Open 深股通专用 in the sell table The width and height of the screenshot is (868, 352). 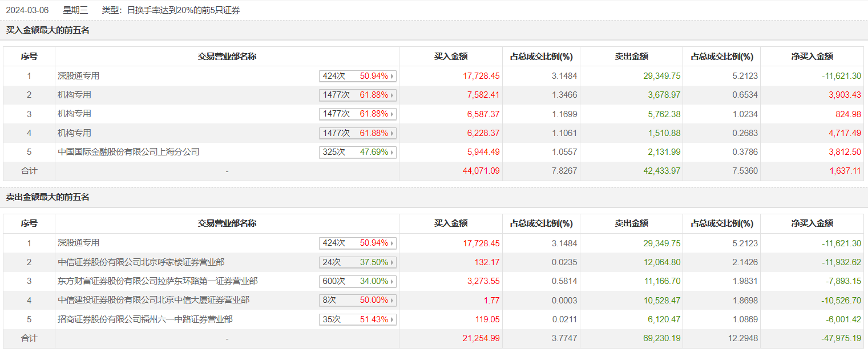(79, 243)
